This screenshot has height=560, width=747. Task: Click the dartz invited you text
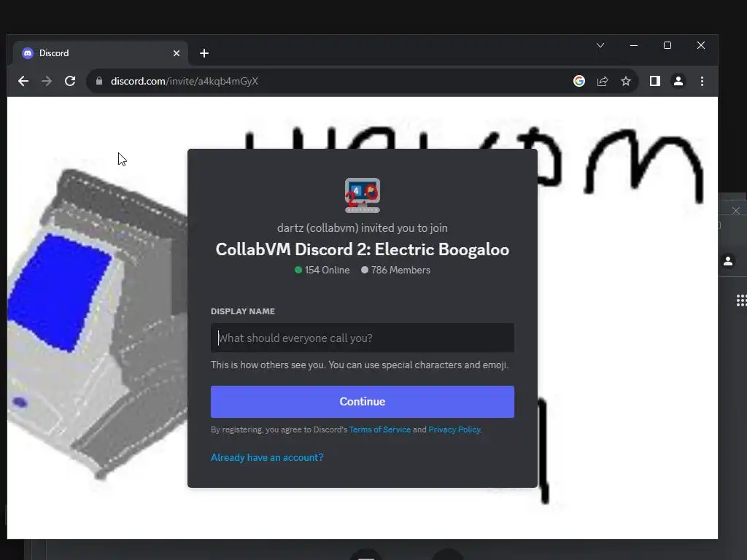362,228
